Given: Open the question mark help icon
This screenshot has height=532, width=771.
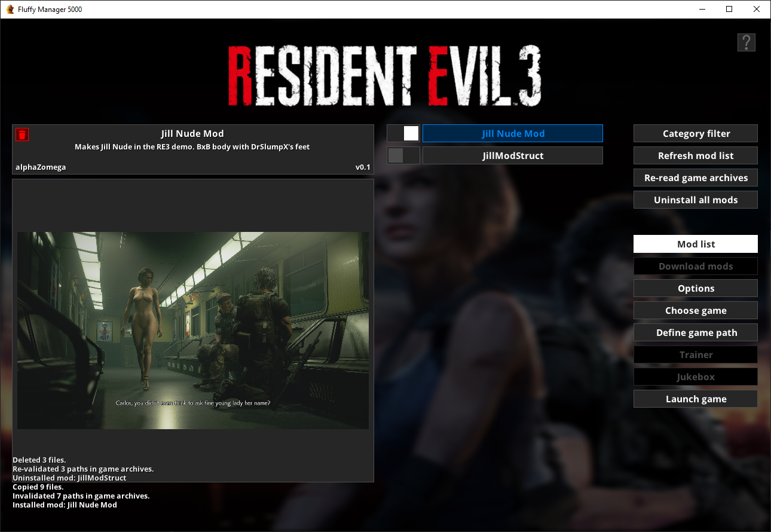Looking at the screenshot, I should pos(746,42).
